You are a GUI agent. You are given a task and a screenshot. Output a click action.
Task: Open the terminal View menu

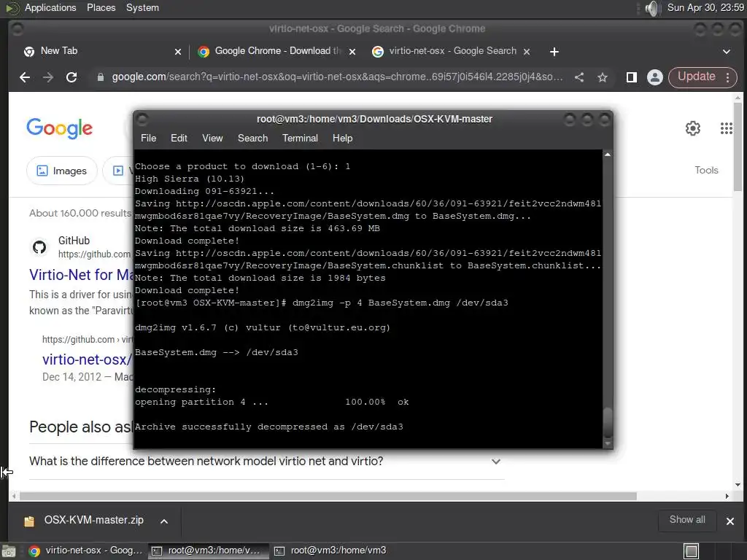(x=212, y=138)
